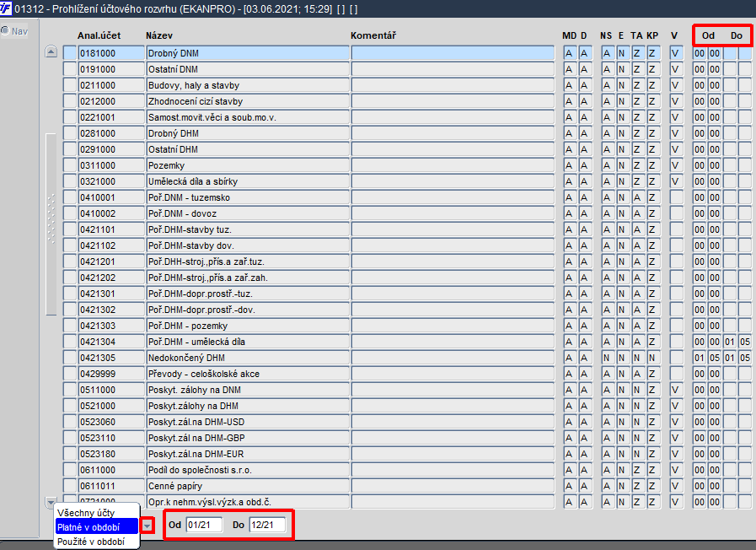Click the Do period field containing 12/21

267,525
